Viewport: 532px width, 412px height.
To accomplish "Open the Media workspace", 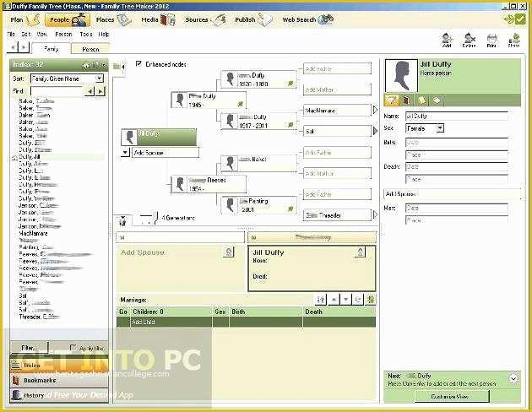I will coord(158,20).
